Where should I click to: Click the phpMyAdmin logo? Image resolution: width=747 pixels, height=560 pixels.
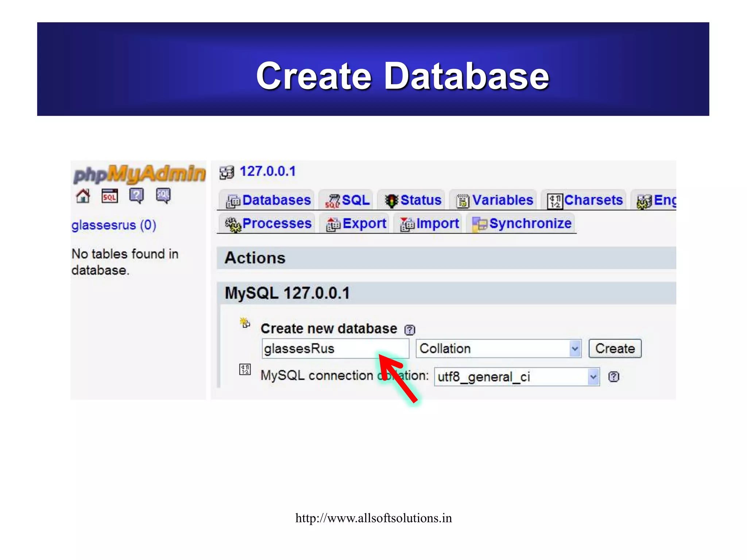139,174
